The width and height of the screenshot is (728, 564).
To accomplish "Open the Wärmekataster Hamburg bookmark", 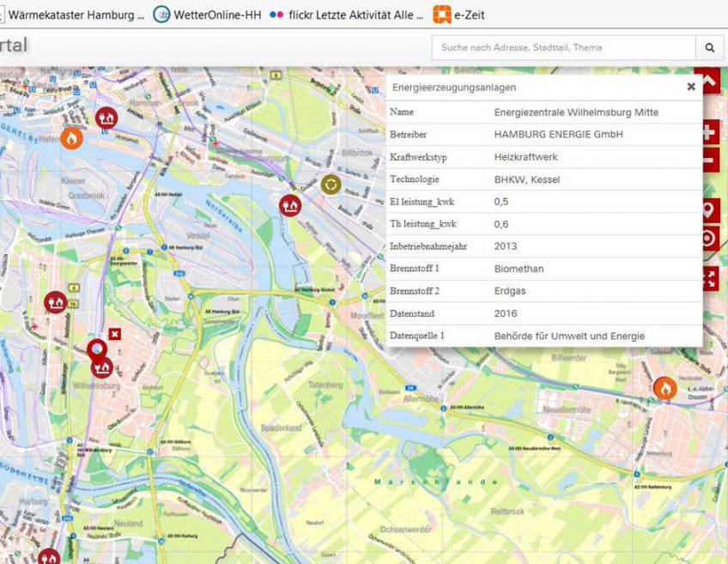I will point(76,15).
